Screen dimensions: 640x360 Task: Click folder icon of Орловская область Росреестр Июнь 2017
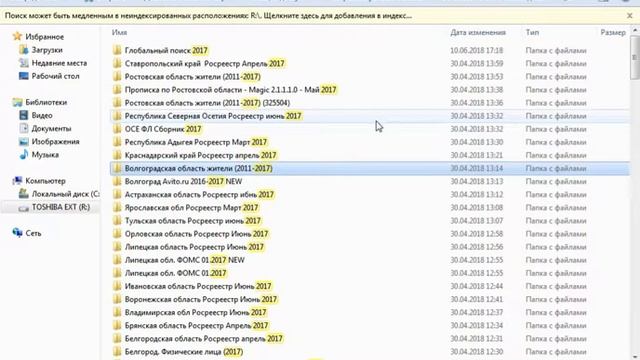[117, 233]
